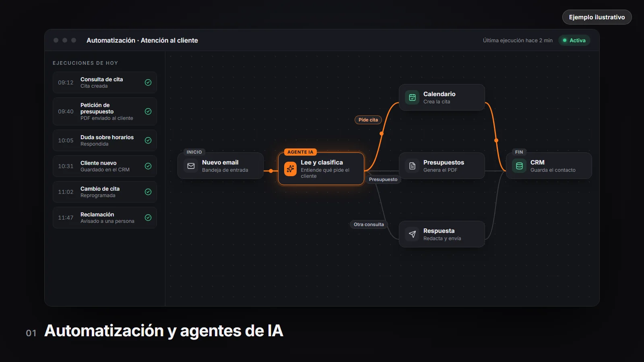
Task: Open the 11:47 Reclamación execution
Action: click(x=105, y=218)
